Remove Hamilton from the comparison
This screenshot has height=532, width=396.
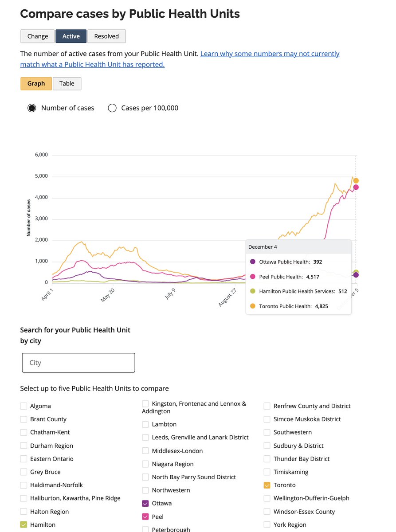23,524
